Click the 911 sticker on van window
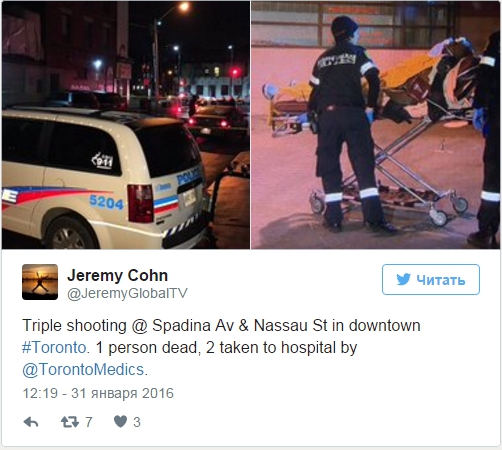Image resolution: width=502 pixels, height=450 pixels. click(x=103, y=161)
